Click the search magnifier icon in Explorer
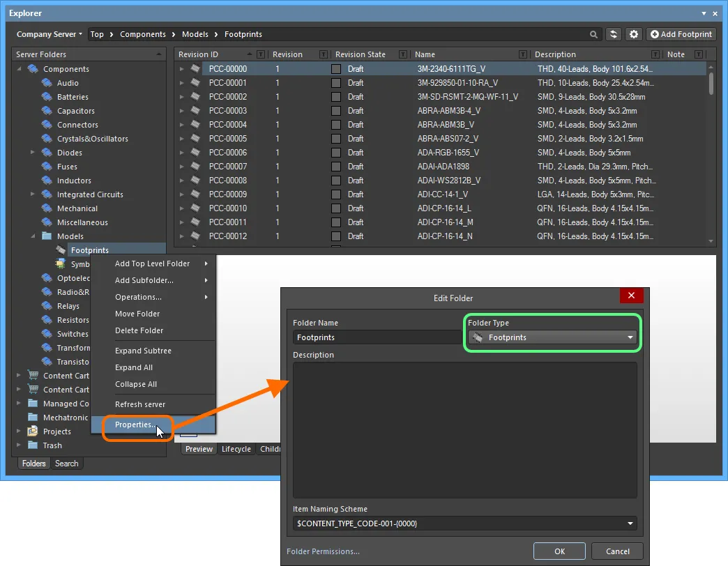The width and height of the screenshot is (728, 566). [593, 34]
